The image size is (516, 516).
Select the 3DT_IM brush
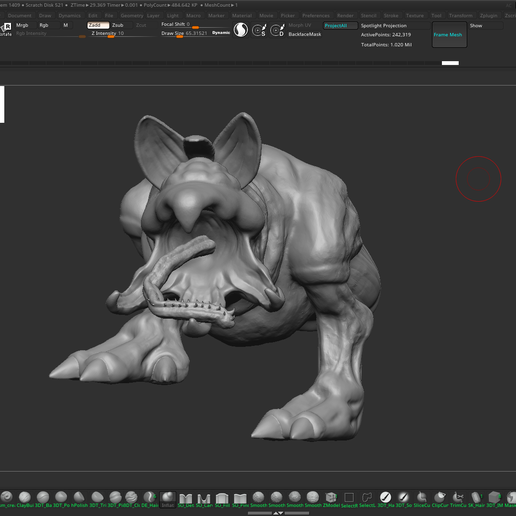point(494,499)
